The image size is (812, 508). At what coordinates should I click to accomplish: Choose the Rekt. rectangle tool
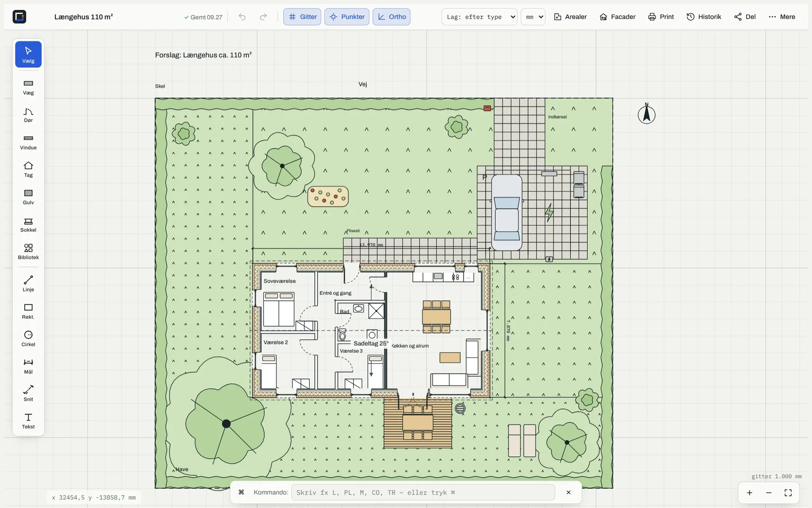point(28,312)
